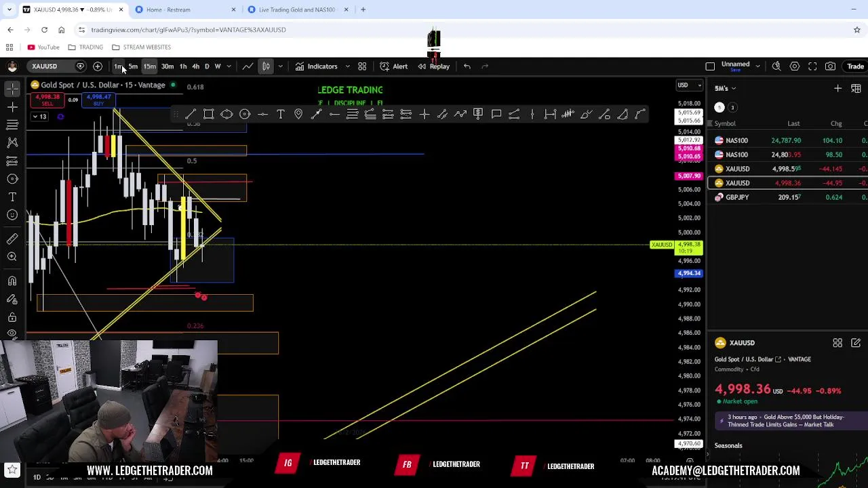Select the pin marker tool in favorites toolbar

[298, 114]
